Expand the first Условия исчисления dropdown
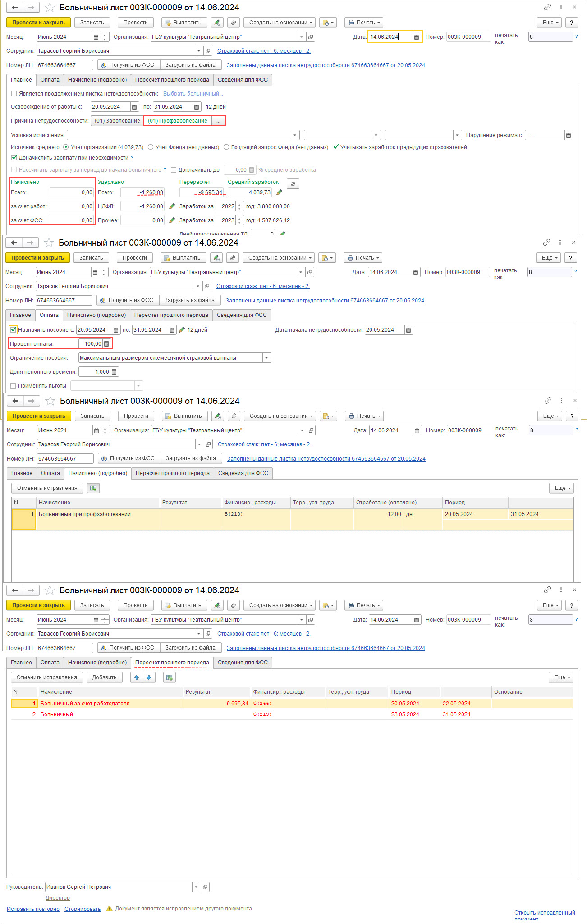587x924 pixels. point(295,135)
